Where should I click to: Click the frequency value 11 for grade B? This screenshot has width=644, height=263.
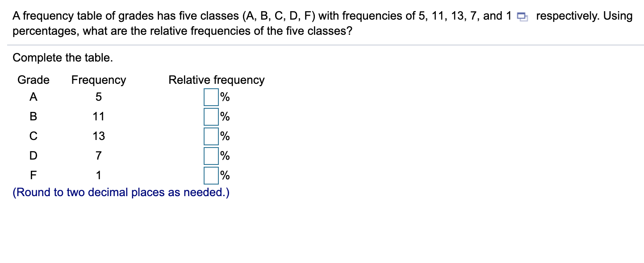click(x=99, y=116)
